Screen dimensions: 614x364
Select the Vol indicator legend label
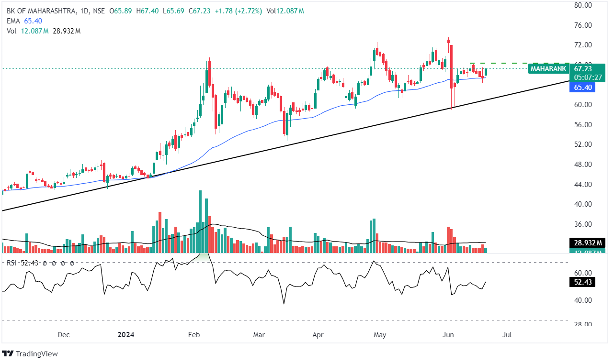[11, 31]
